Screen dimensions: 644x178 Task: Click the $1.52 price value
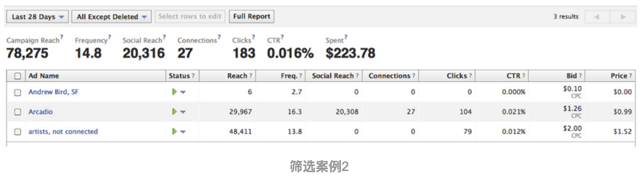coord(623,132)
